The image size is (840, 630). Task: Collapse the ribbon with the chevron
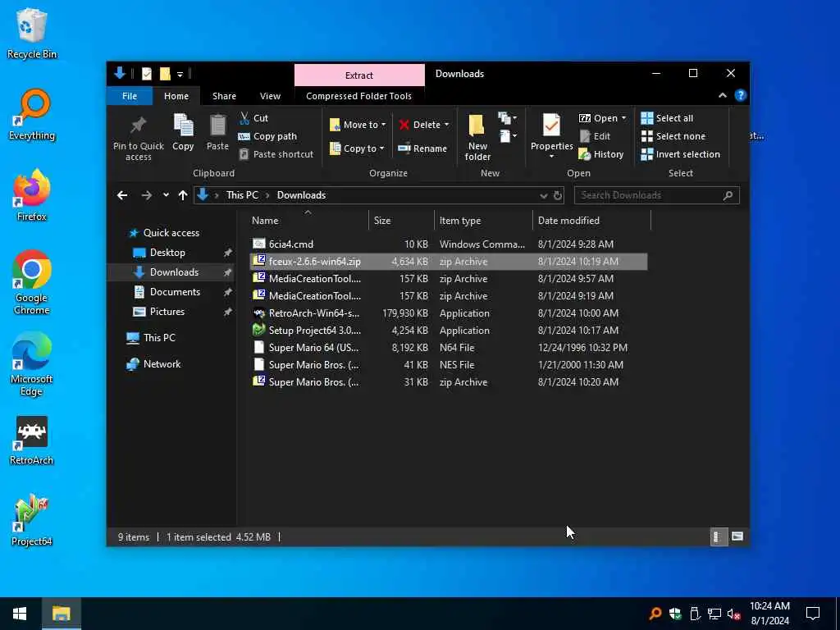coord(723,95)
